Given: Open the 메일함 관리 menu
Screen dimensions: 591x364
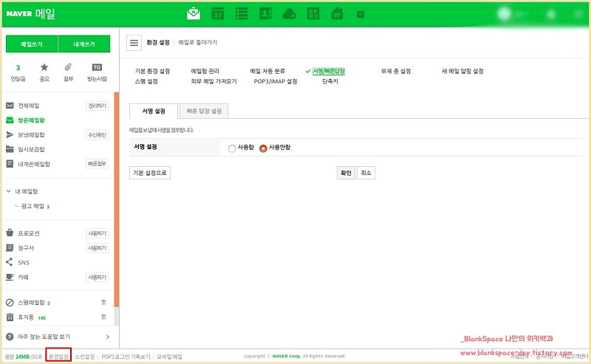Looking at the screenshot, I should pos(205,71).
